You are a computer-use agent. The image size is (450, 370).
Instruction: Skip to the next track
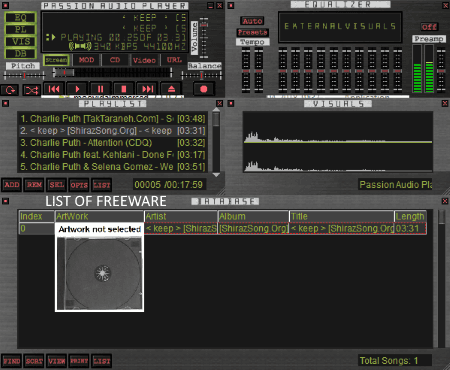[148, 89]
